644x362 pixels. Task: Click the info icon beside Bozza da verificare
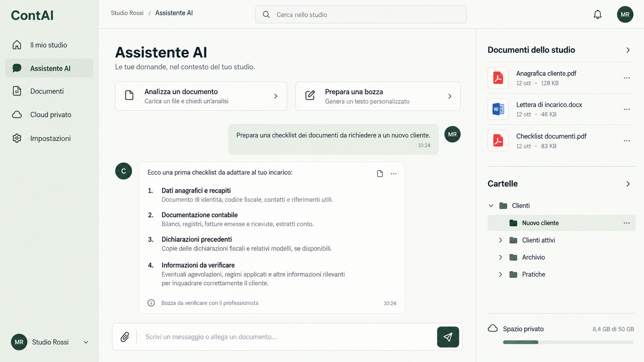(151, 303)
